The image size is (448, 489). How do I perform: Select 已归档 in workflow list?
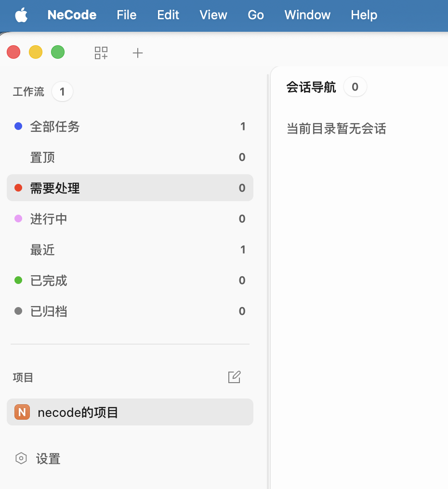130,311
